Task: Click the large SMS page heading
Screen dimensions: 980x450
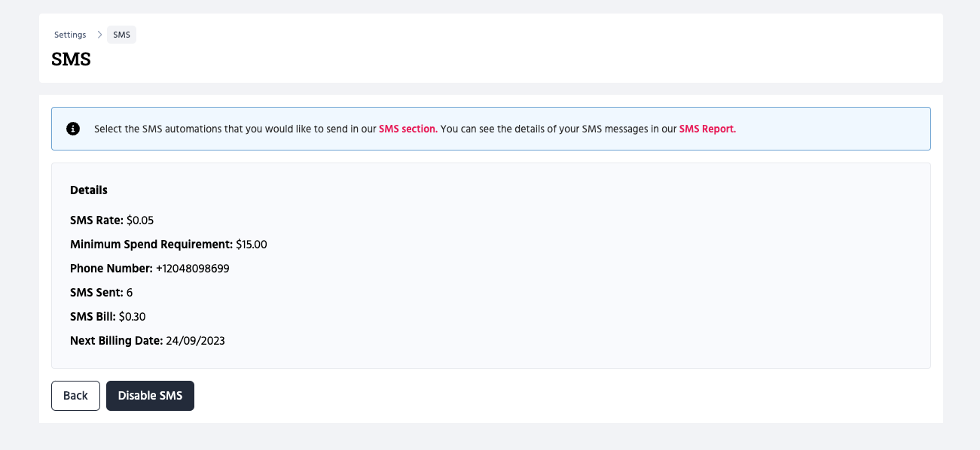Action: click(71, 59)
